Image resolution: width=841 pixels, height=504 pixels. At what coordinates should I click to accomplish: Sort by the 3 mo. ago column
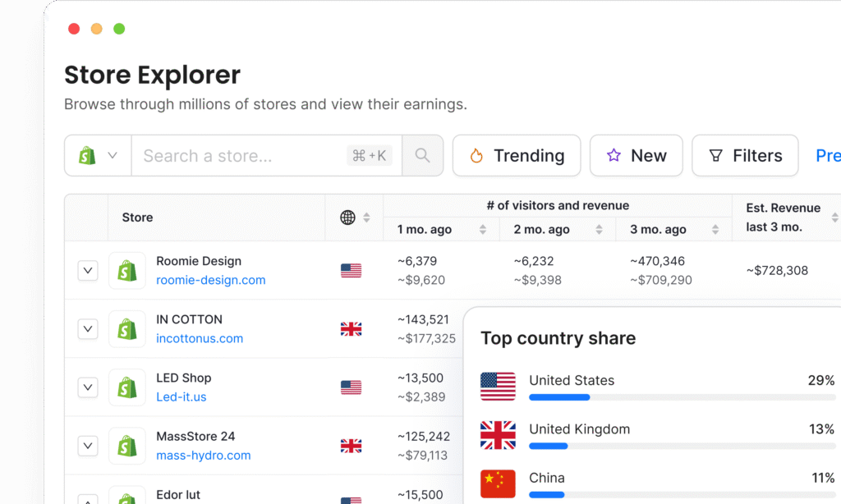(x=715, y=230)
